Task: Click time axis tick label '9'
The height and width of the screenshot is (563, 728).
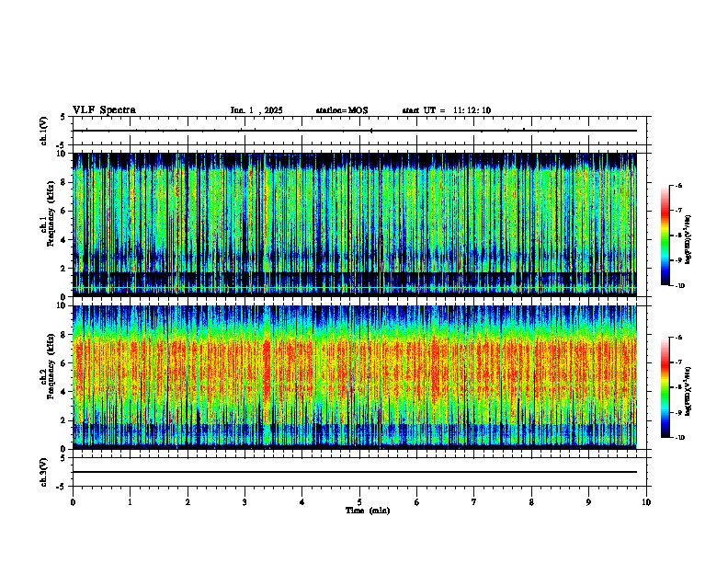Action: (588, 502)
